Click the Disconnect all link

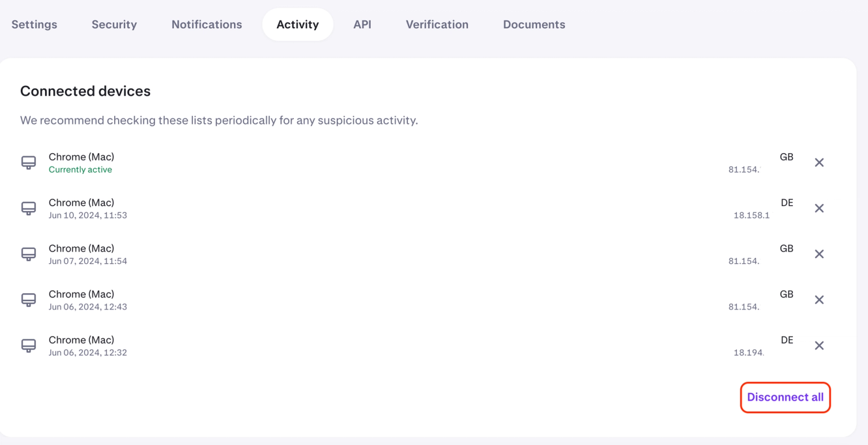click(785, 397)
